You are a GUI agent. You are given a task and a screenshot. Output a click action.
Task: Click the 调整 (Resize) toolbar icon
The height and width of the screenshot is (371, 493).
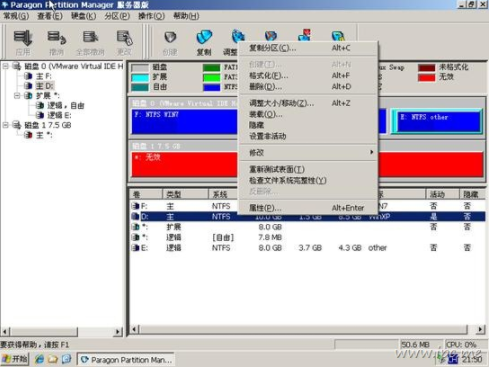coord(234,43)
